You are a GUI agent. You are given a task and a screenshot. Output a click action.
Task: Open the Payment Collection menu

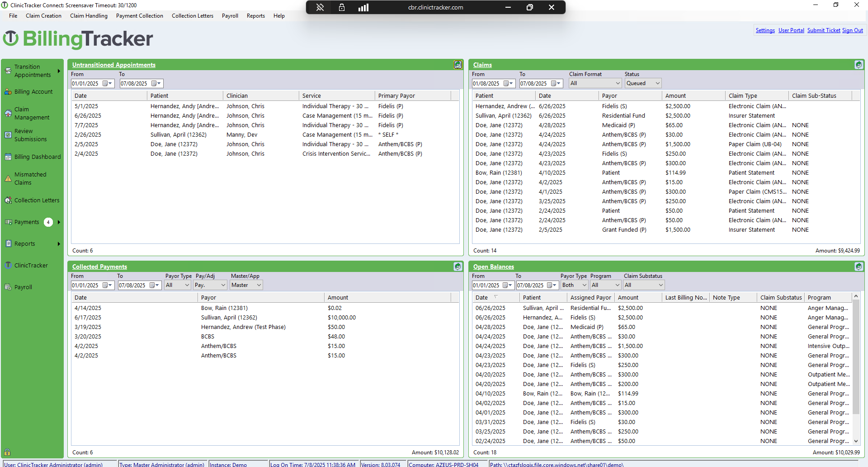pyautogui.click(x=139, y=16)
